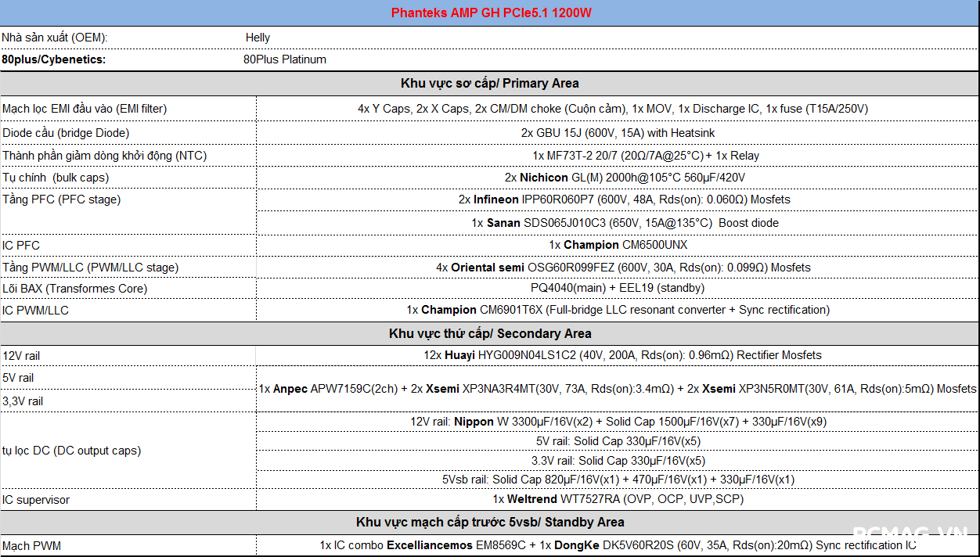Screen dimensions: 980x557
Task: Select the Huayi 12V rail rectifier cell
Action: tap(622, 355)
